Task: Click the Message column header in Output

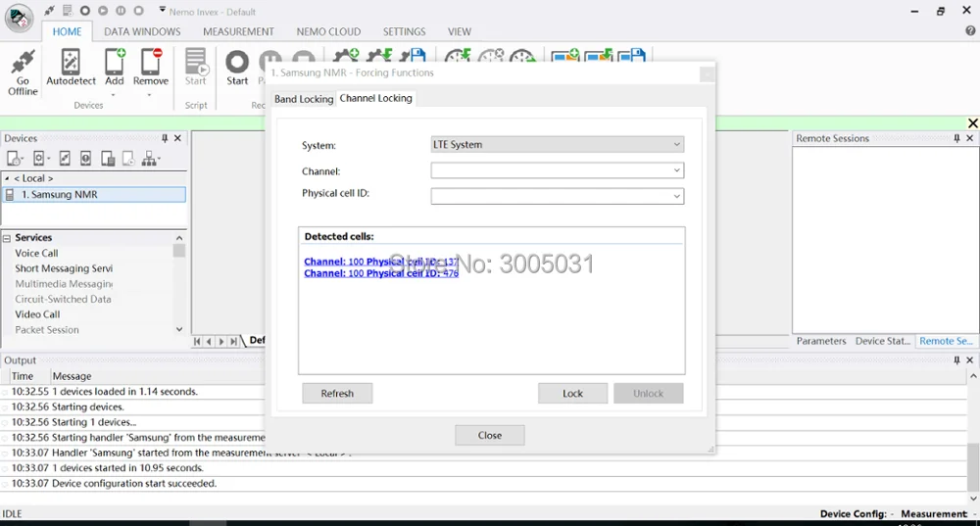Action: click(72, 376)
